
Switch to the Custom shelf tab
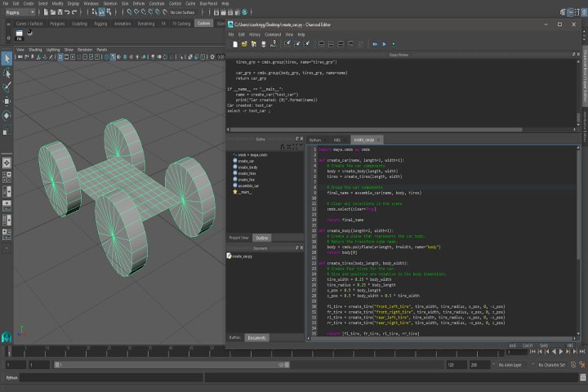pyautogui.click(x=203, y=23)
